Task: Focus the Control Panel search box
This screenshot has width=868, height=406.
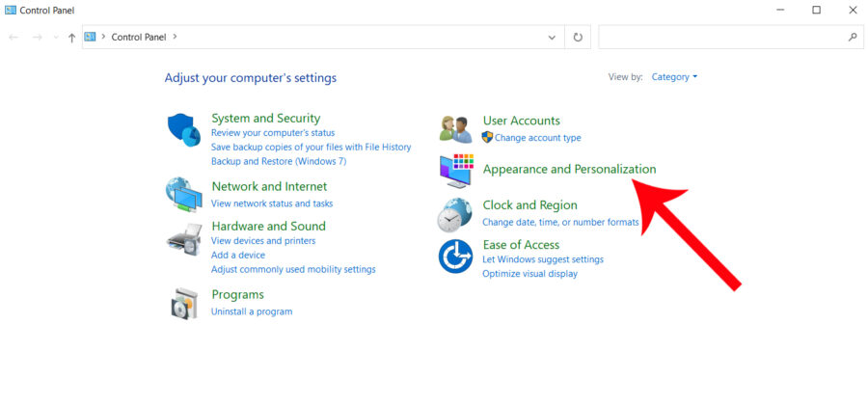Action: click(x=731, y=37)
